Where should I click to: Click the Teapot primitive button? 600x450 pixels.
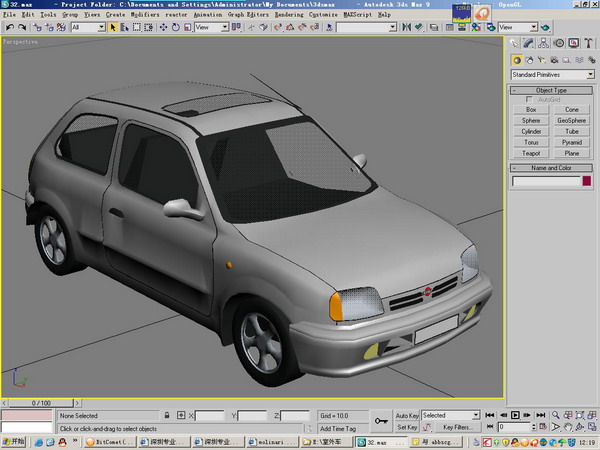[x=531, y=154]
